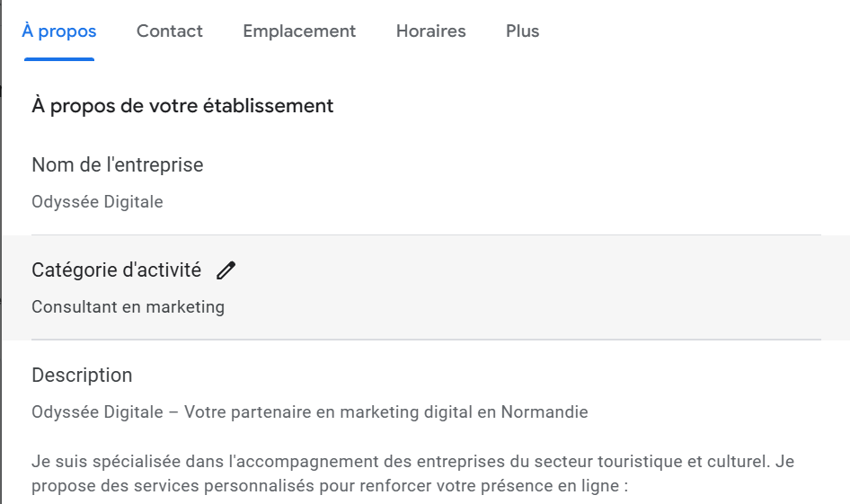Select the Consultant en marketing category value
The height and width of the screenshot is (504, 850).
point(128,307)
